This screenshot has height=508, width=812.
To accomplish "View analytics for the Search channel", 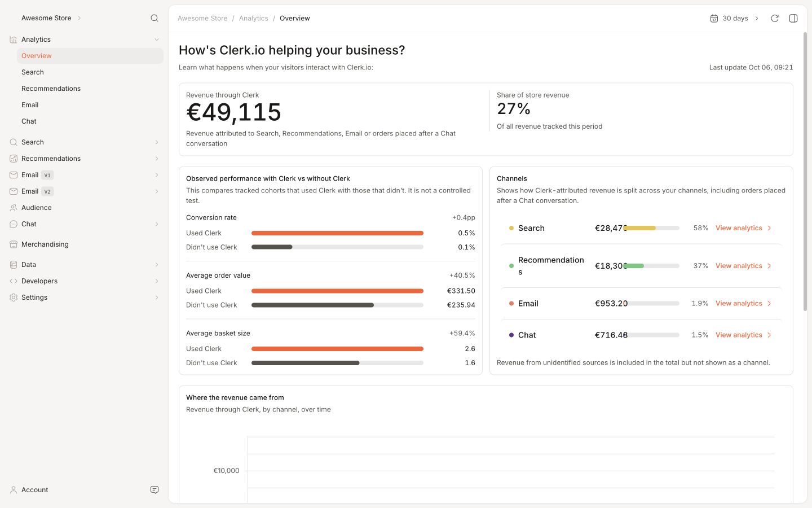I will (x=743, y=228).
